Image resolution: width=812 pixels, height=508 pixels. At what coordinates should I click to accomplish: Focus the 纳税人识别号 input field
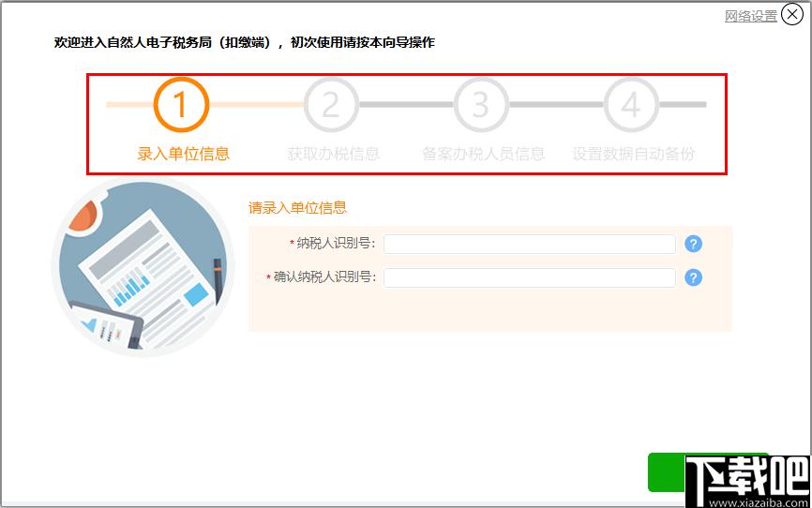tap(529, 244)
